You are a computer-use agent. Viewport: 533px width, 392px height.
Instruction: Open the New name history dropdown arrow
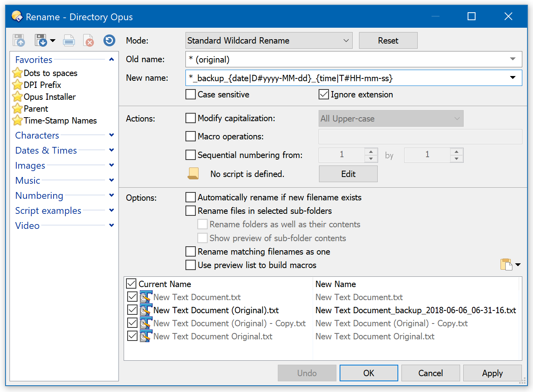click(512, 78)
